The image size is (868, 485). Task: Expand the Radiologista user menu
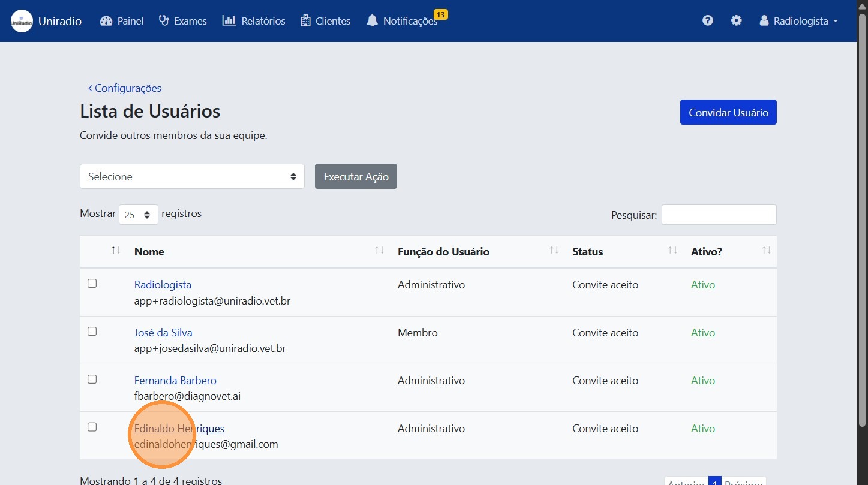click(x=799, y=21)
